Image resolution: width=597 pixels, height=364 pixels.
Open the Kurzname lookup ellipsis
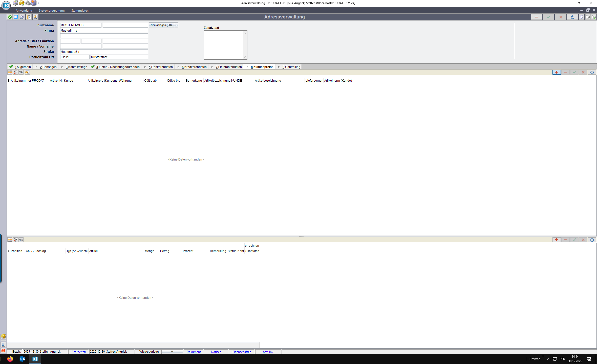coord(99,25)
